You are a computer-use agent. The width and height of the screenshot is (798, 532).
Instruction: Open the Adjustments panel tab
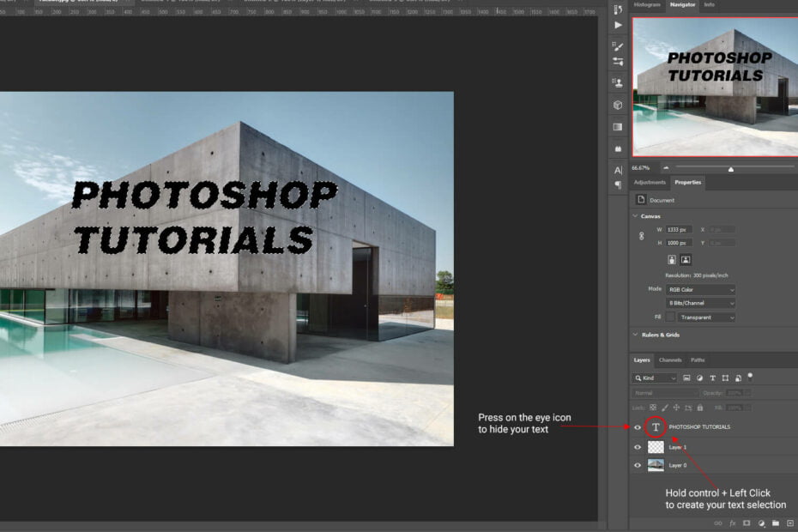650,182
